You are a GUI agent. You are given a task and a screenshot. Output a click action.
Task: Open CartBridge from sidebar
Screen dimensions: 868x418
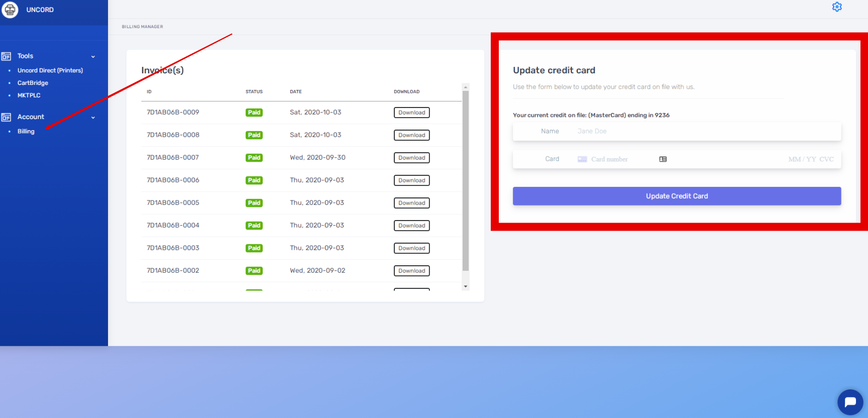[x=33, y=83]
